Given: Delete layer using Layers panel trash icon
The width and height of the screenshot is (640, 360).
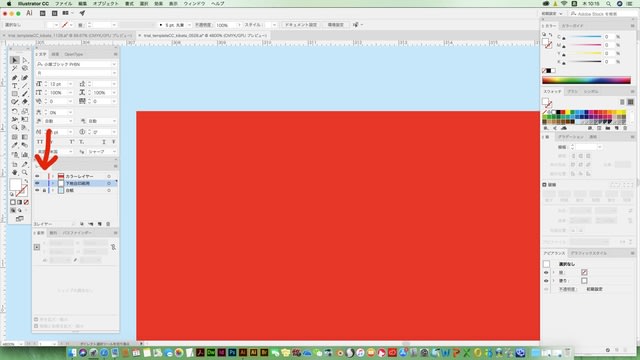Looking at the screenshot, I should click(x=108, y=224).
